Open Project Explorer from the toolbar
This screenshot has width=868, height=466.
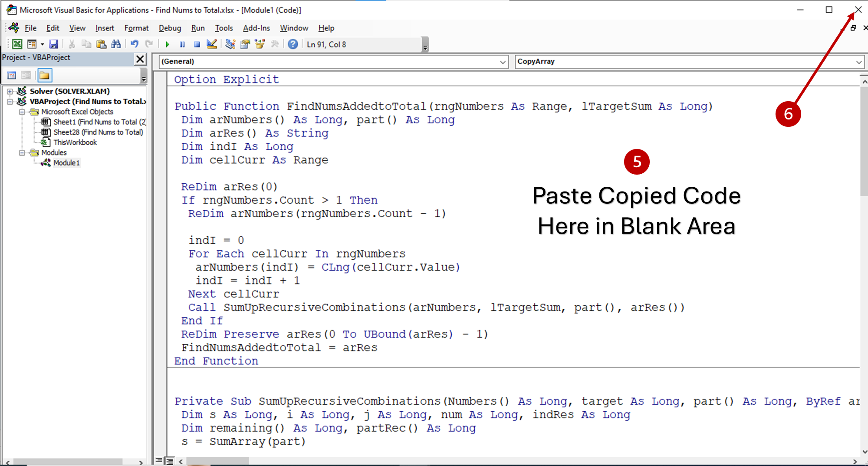[230, 44]
